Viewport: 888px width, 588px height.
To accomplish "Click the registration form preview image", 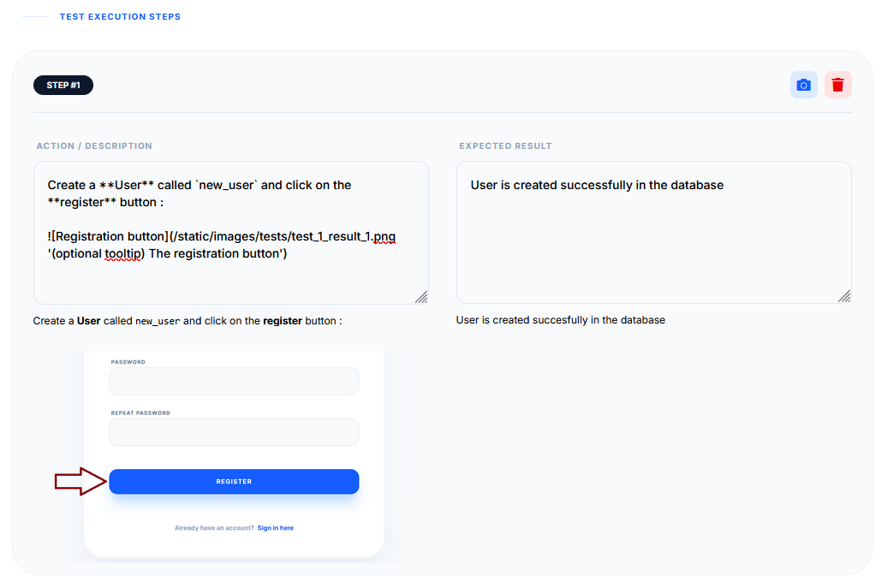I will click(x=233, y=445).
